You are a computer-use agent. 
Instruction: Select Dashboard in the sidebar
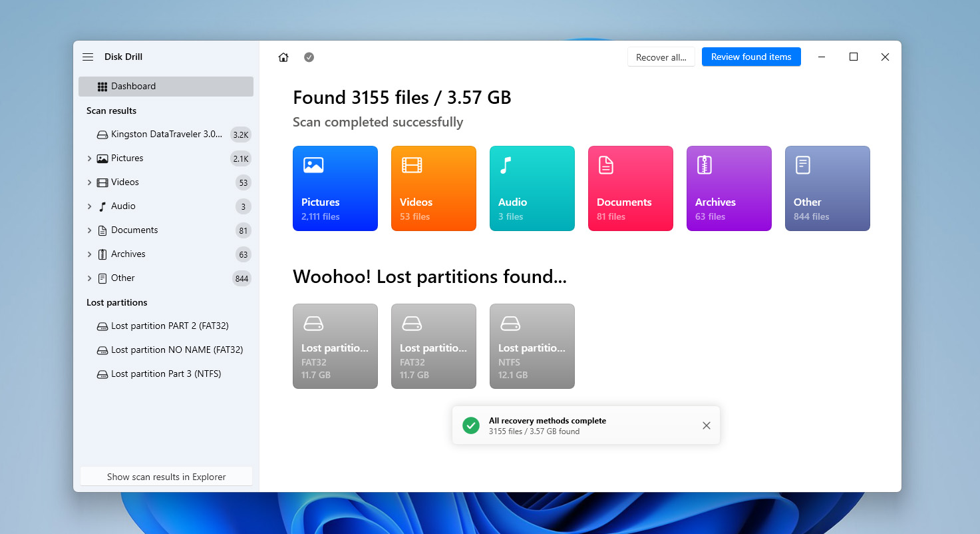click(x=166, y=87)
